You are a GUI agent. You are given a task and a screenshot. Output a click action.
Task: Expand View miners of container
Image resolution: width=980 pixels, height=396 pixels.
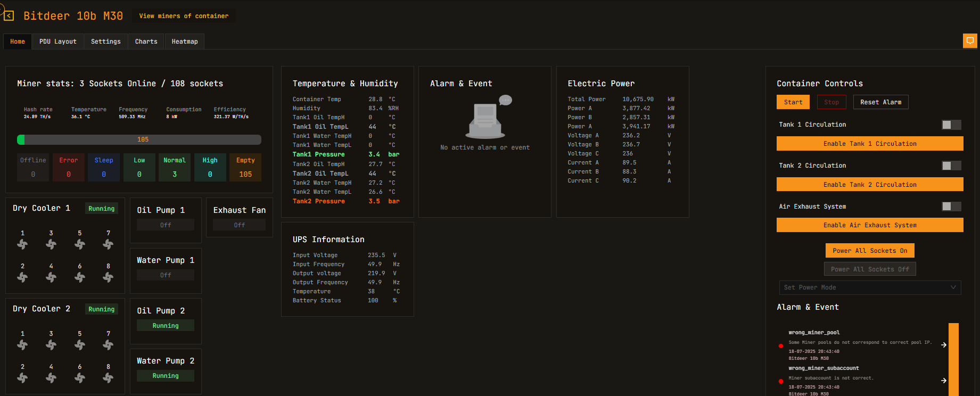[x=184, y=16]
